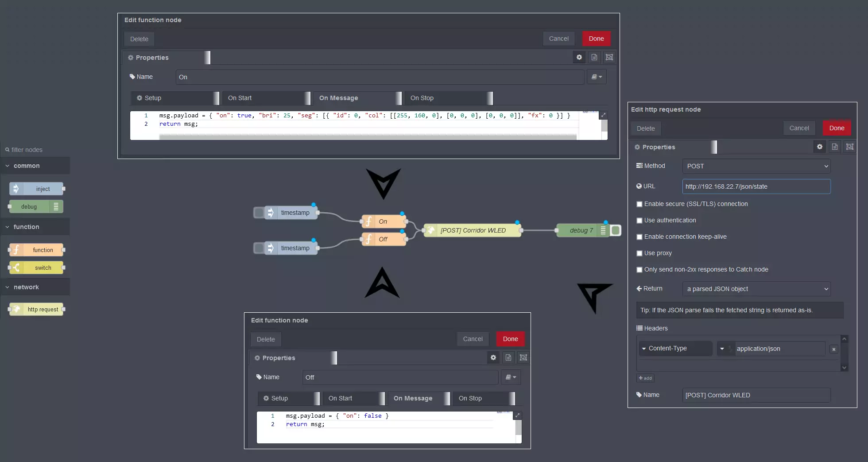Expand the Off function code editor
This screenshot has height=462, width=868.
(x=517, y=415)
